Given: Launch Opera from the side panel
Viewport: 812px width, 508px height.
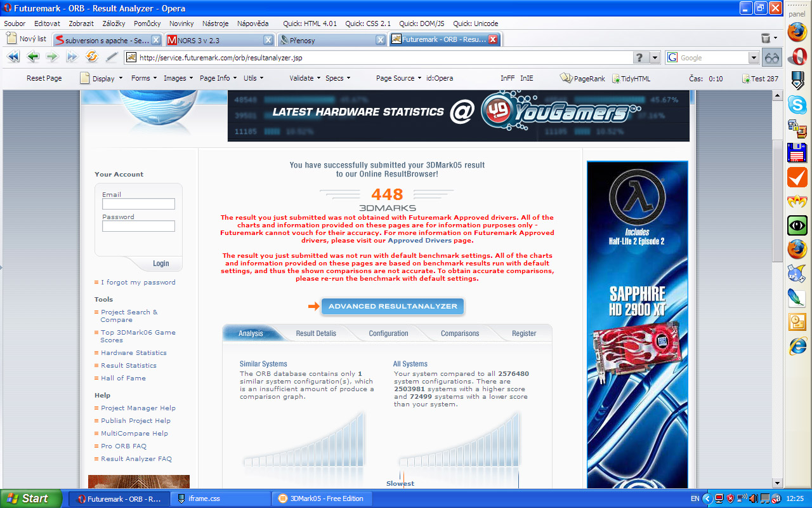Looking at the screenshot, I should pos(797,56).
